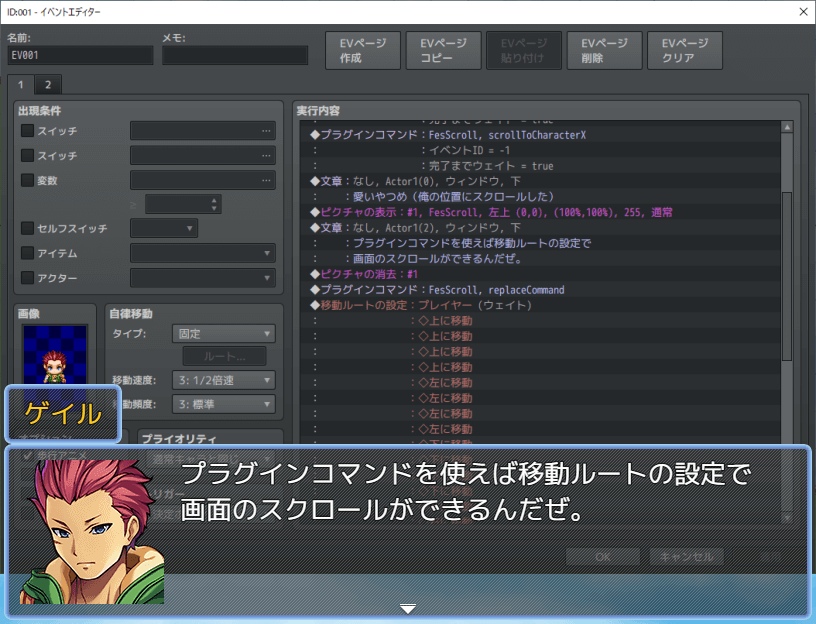Image resolution: width=816 pixels, height=624 pixels.
Task: Click the 実行内容 vertical scrollbar thumb
Action: coord(787,276)
